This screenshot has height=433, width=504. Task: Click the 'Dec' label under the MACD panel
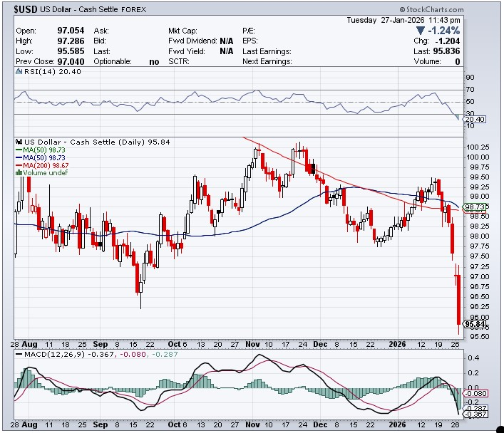click(320, 424)
